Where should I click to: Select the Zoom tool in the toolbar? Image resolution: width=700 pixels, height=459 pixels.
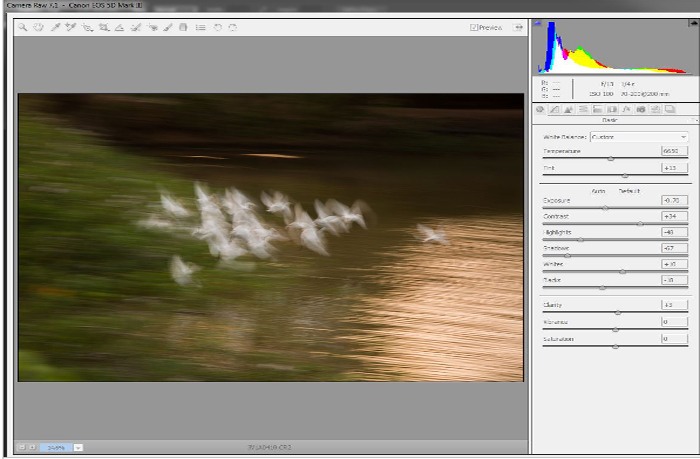(x=22, y=28)
